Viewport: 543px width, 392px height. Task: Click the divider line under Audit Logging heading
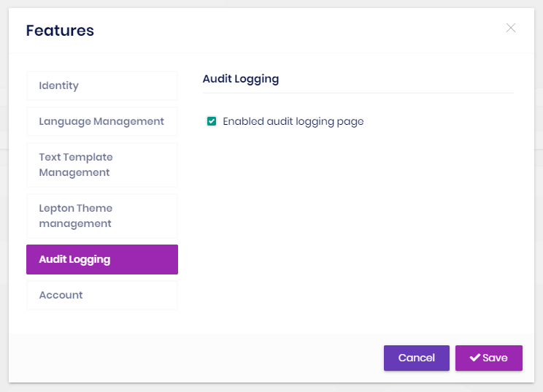[x=358, y=93]
